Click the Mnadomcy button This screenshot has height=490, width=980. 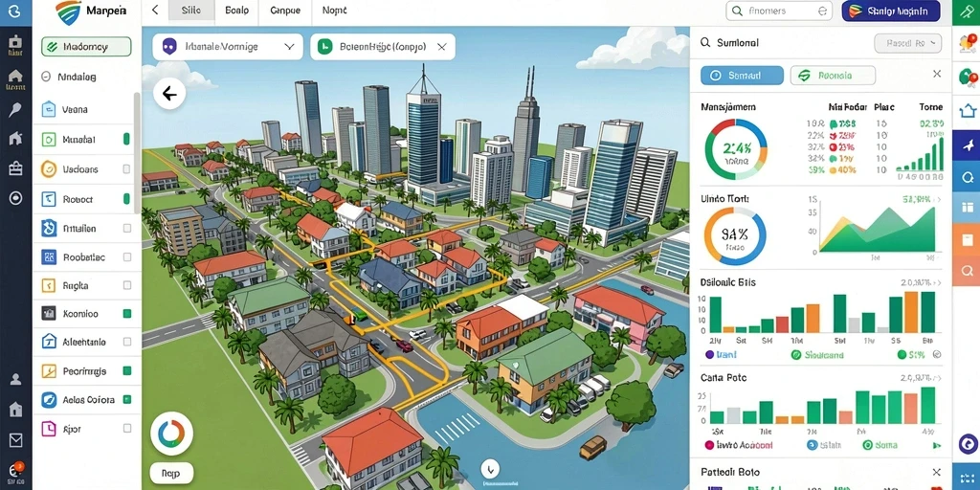(86, 46)
